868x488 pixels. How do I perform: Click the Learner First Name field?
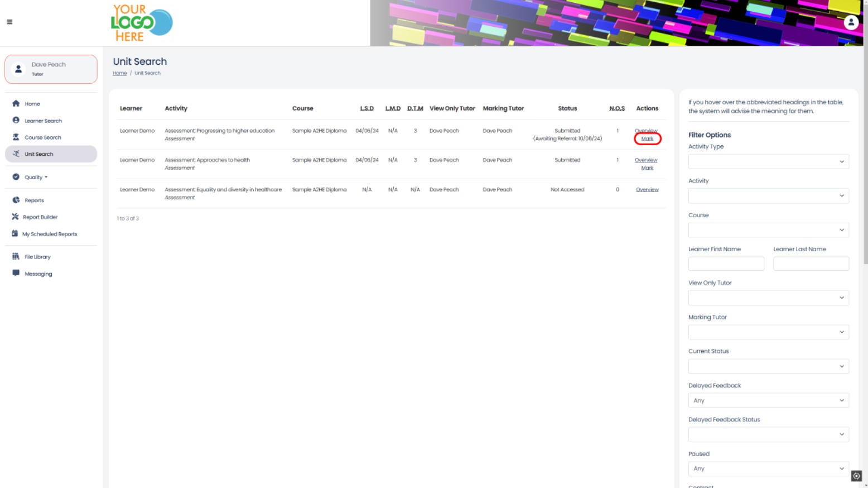(x=726, y=264)
